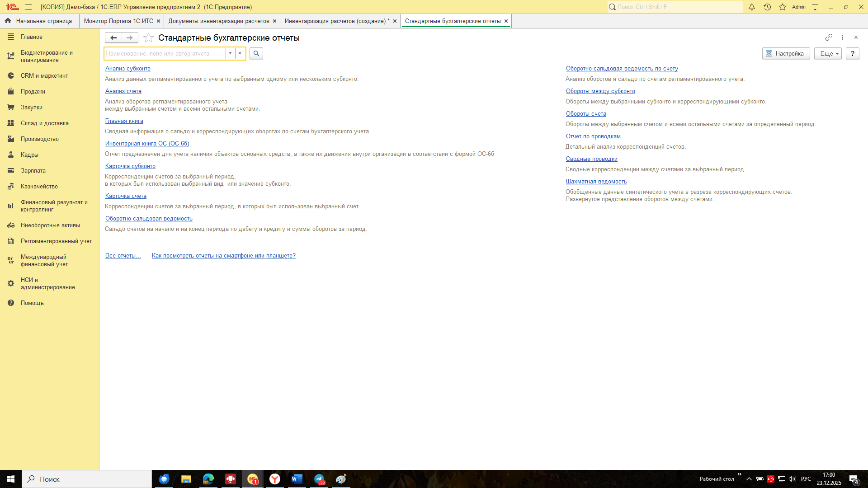Switch to Документы инвентаризации расчетов tab
868x488 pixels.
click(x=219, y=21)
